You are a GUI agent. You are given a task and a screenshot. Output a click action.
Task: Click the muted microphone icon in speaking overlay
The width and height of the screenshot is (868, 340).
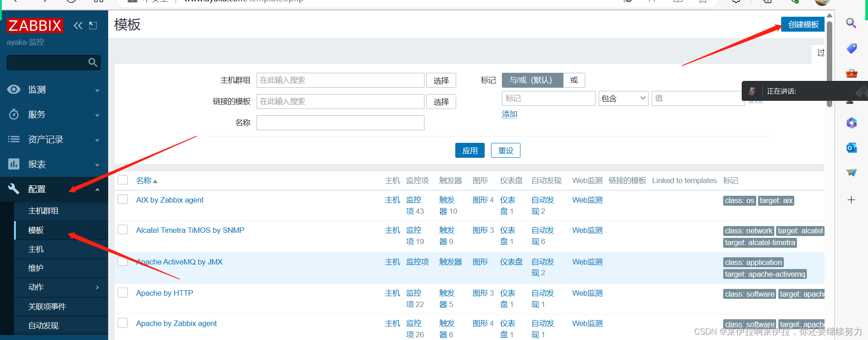coord(752,91)
